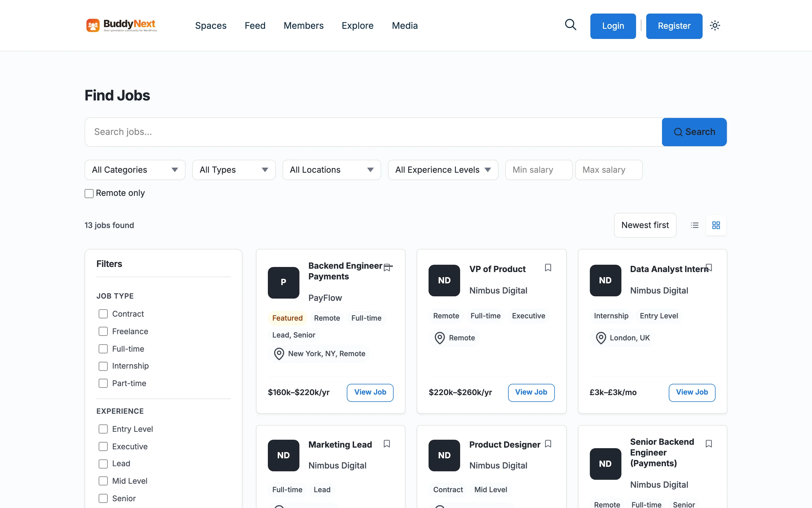This screenshot has width=812, height=508.
Task: Open the All Types dropdown
Action: pyautogui.click(x=234, y=170)
